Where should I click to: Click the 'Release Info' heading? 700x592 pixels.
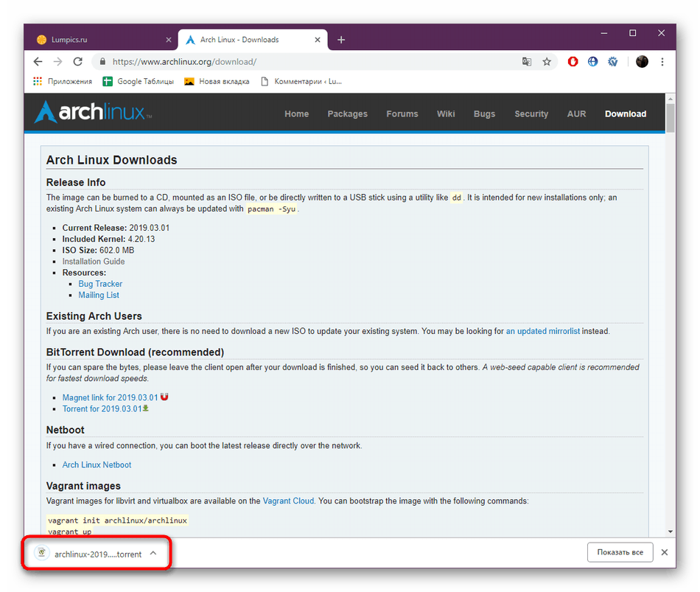click(76, 182)
